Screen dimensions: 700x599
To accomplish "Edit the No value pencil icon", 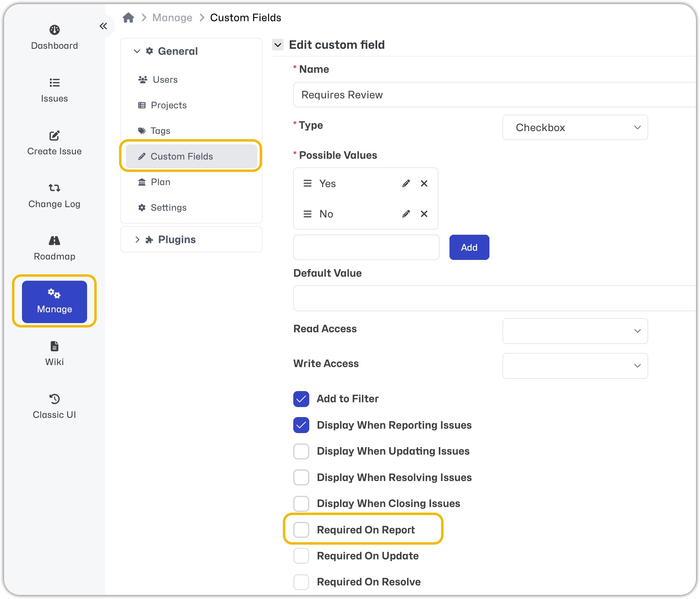I will coord(406,214).
